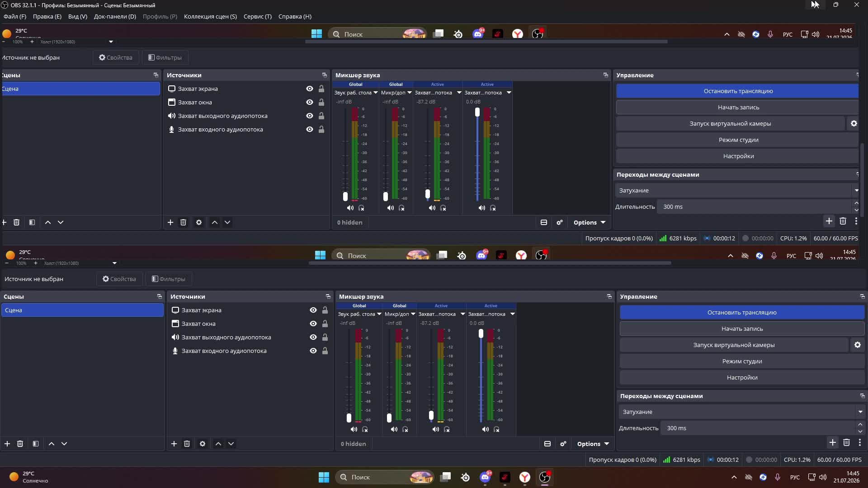This screenshot has height=488, width=868.
Task: Hide Захват входного аудиопотока via eye in real dock
Action: click(x=313, y=351)
